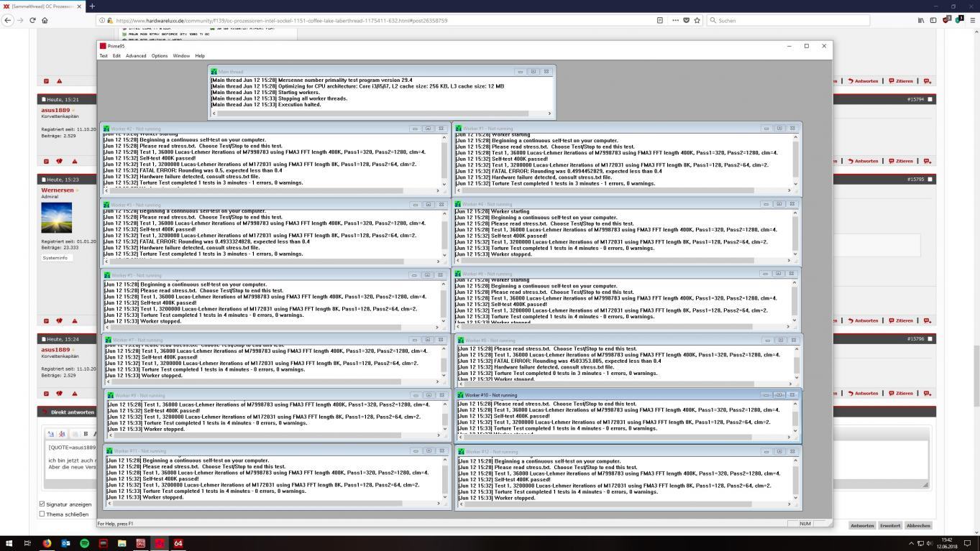Click the Main thread window icon
980x551 pixels.
click(214, 72)
